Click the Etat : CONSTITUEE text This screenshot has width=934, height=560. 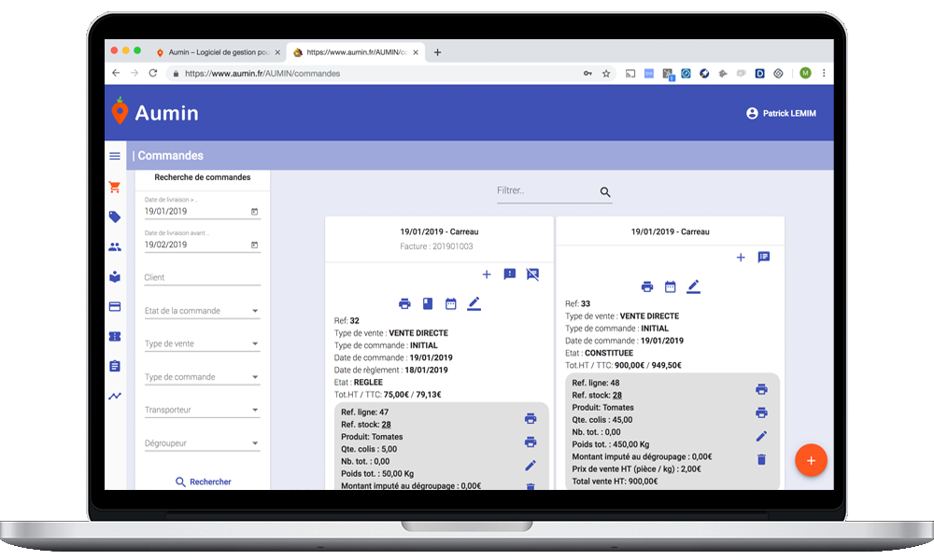pyautogui.click(x=600, y=353)
